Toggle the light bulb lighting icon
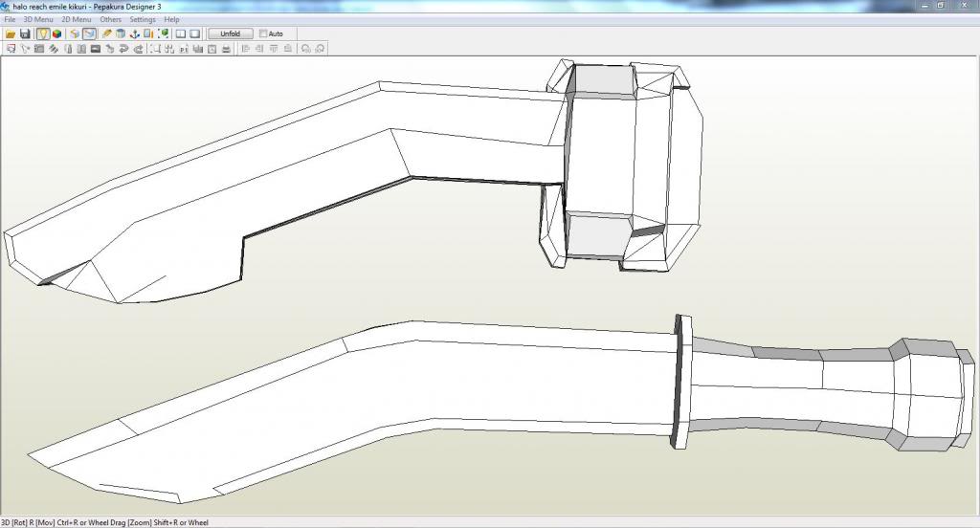The width and height of the screenshot is (980, 528). [x=43, y=33]
